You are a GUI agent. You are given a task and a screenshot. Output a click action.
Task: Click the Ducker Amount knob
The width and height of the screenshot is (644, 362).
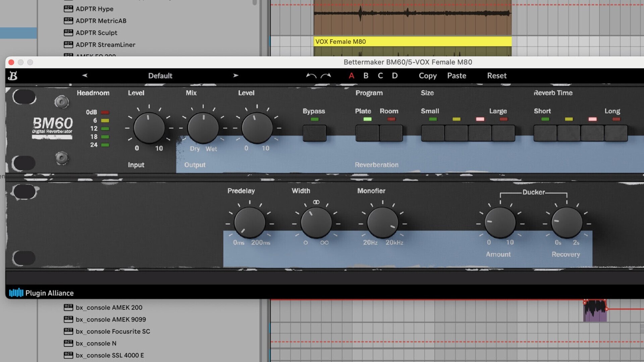500,223
